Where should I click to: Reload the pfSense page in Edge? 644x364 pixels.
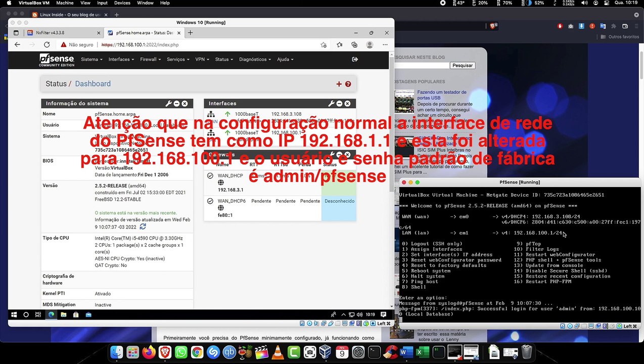(47, 45)
